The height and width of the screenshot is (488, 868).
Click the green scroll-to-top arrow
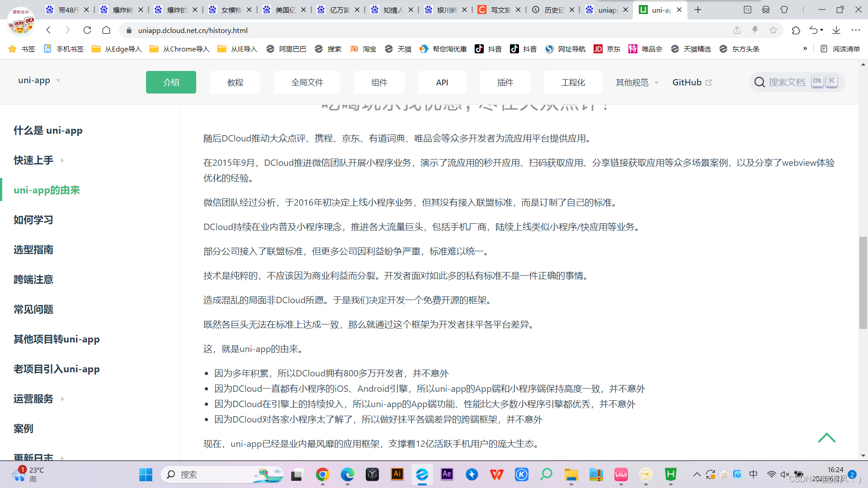pos(826,438)
